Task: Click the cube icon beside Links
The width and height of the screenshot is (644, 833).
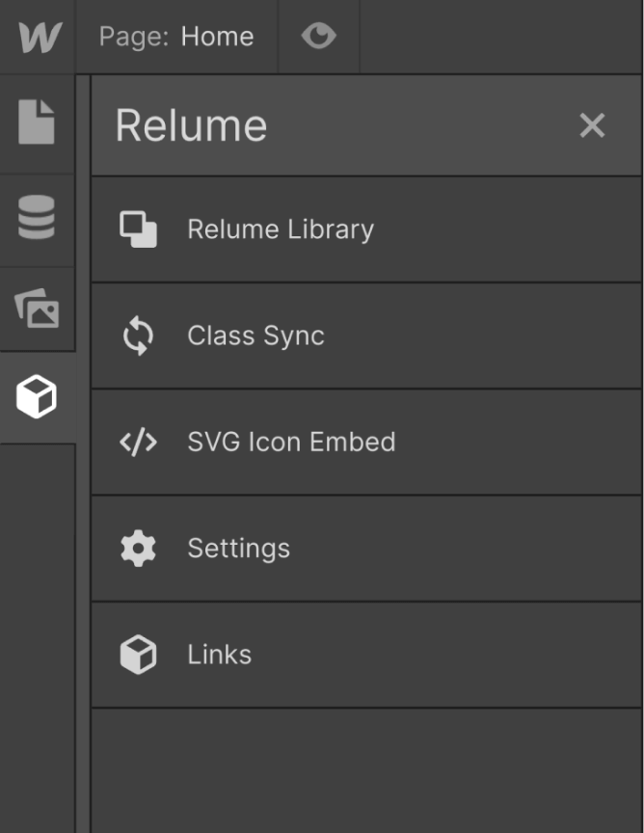Action: (x=138, y=654)
